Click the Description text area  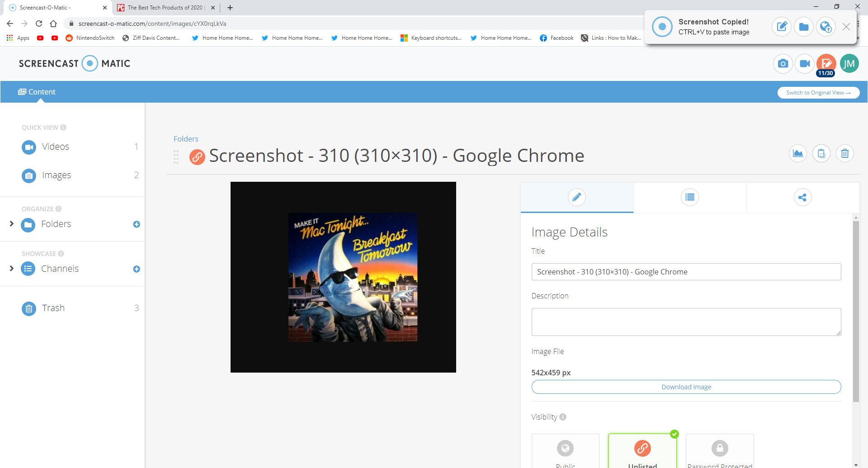tap(686, 322)
